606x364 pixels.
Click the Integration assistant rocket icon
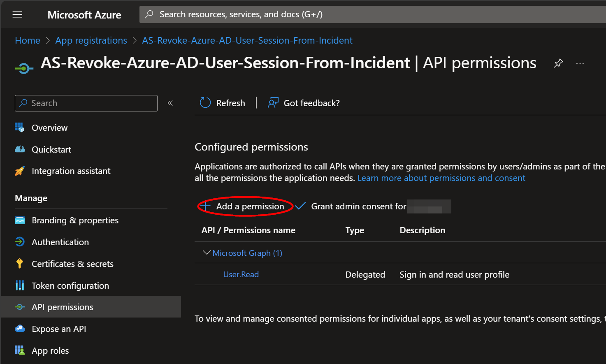(20, 171)
